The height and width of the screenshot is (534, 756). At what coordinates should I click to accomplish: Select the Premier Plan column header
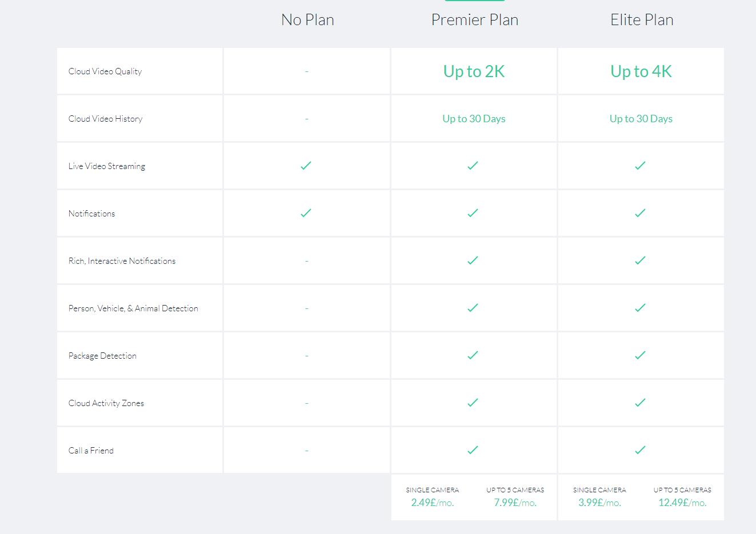click(474, 20)
